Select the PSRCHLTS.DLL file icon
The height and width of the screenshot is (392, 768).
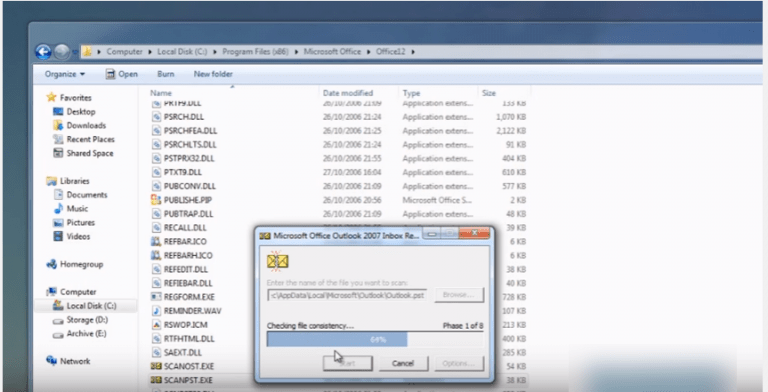point(156,145)
